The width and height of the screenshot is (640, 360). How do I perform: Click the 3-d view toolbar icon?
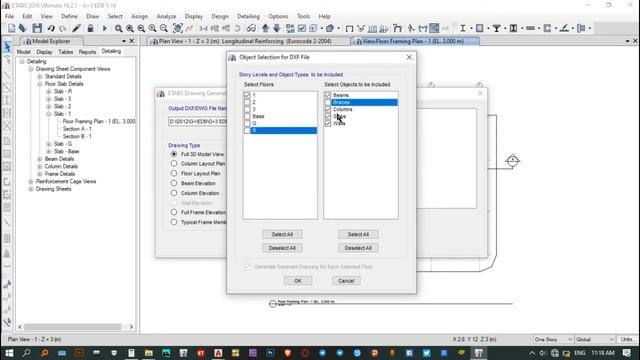pos(203,28)
